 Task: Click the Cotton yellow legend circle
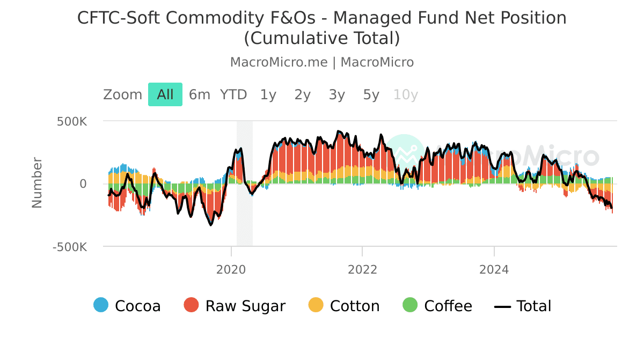(316, 305)
